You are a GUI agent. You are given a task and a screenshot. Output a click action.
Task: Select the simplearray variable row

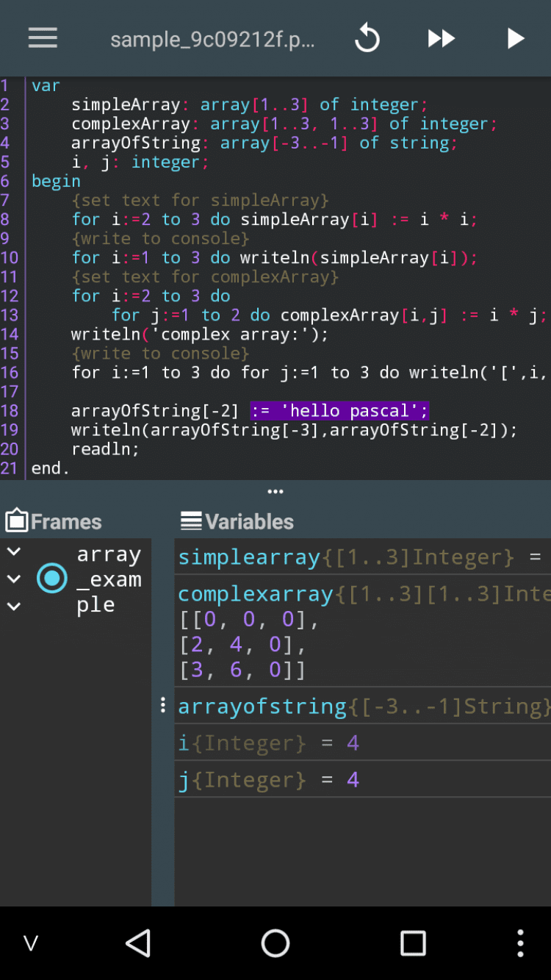(x=363, y=557)
